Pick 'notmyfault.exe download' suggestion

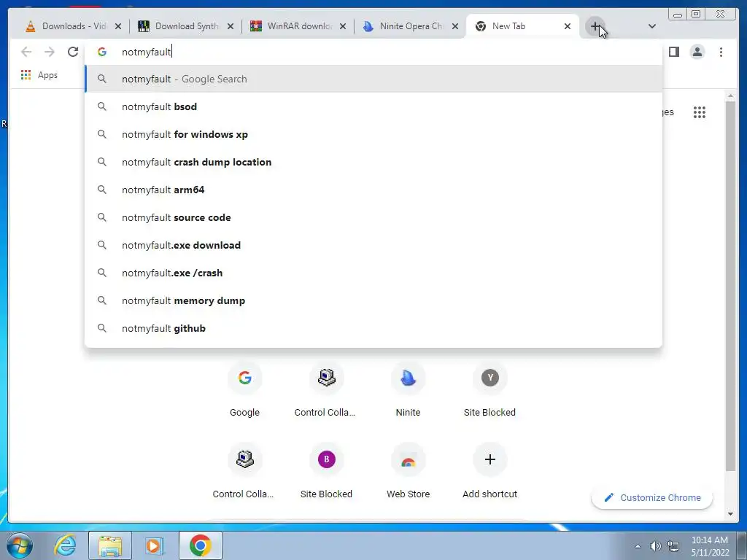[x=373, y=245]
